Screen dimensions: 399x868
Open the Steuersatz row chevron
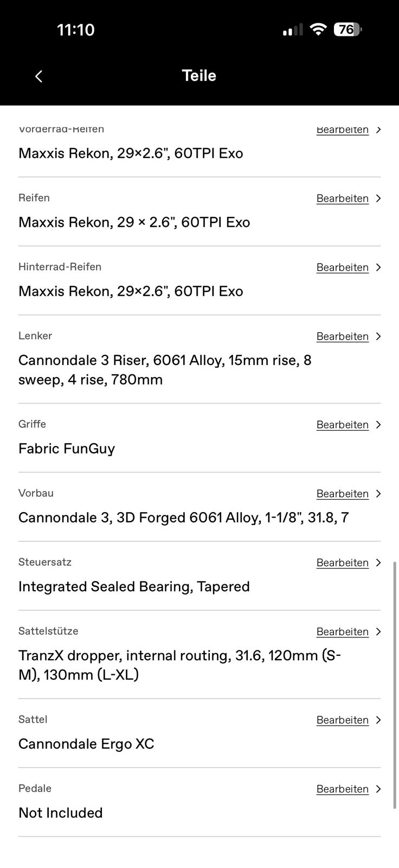pos(378,563)
